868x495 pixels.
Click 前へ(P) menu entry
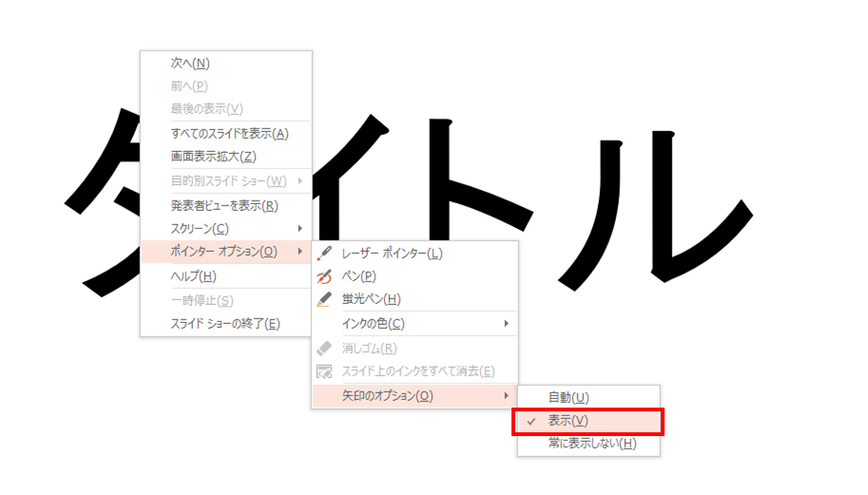226,86
